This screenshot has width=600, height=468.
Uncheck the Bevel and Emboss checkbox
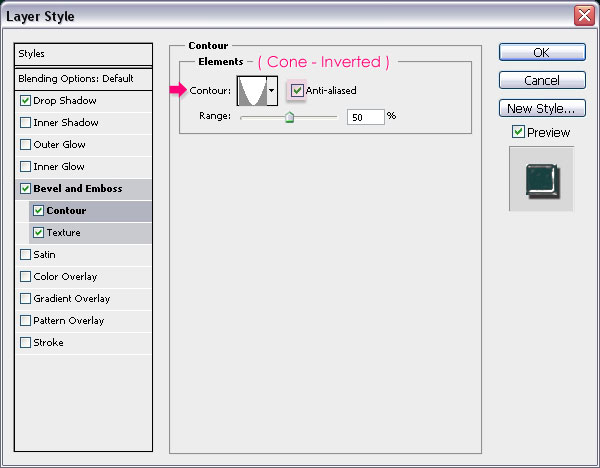tap(25, 189)
